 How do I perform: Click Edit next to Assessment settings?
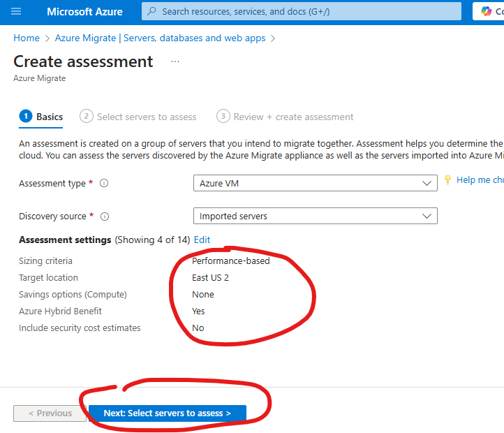pos(202,240)
